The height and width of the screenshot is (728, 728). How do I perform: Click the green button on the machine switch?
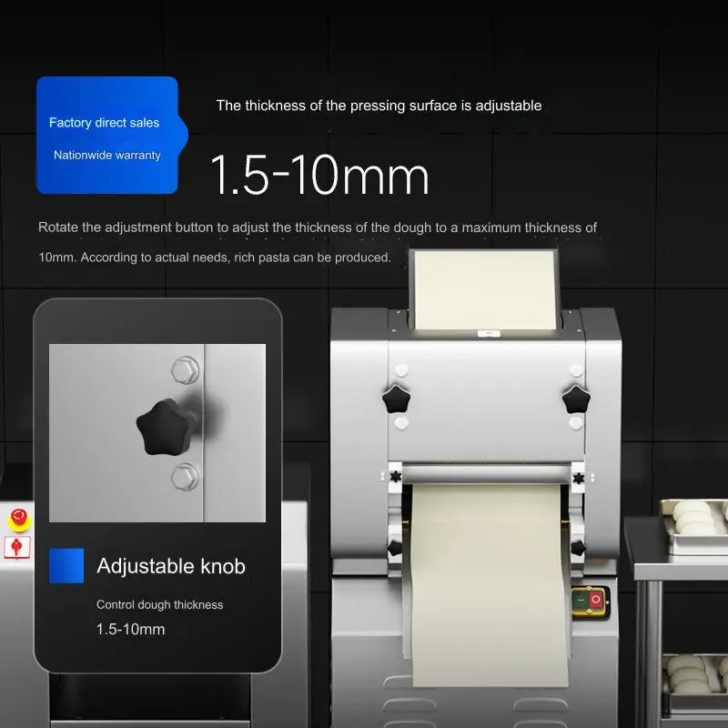[581, 601]
